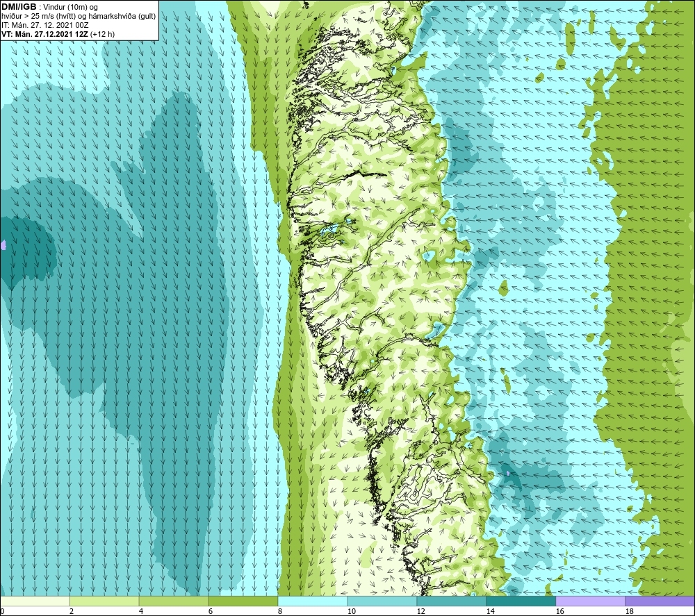Image resolution: width=695 pixels, height=616 pixels.
Task: Click the 'Vindur (10m) og' title text
Action: click(x=70, y=8)
